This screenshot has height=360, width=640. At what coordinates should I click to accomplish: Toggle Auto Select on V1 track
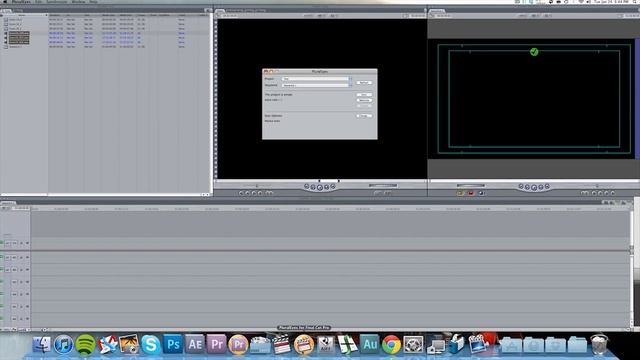(x=27, y=243)
